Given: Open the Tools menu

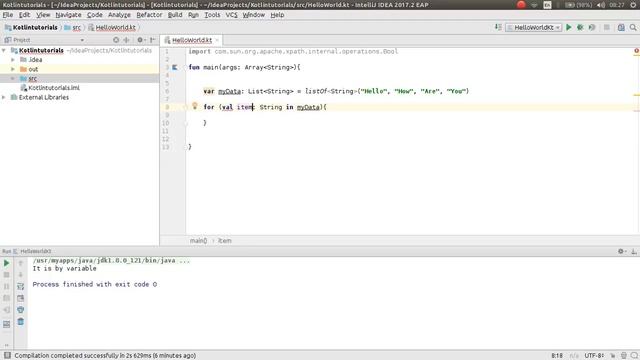Looking at the screenshot, I should [x=212, y=15].
